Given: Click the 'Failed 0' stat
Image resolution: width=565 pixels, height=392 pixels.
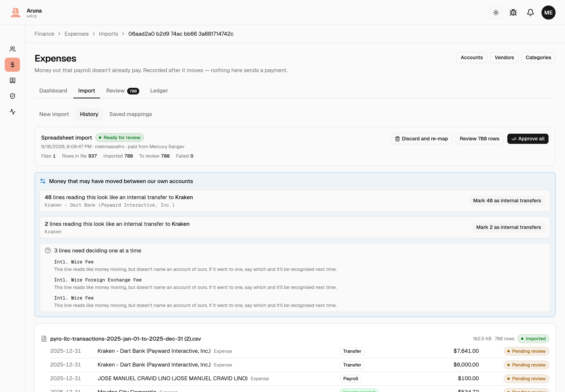Looking at the screenshot, I should [x=184, y=156].
